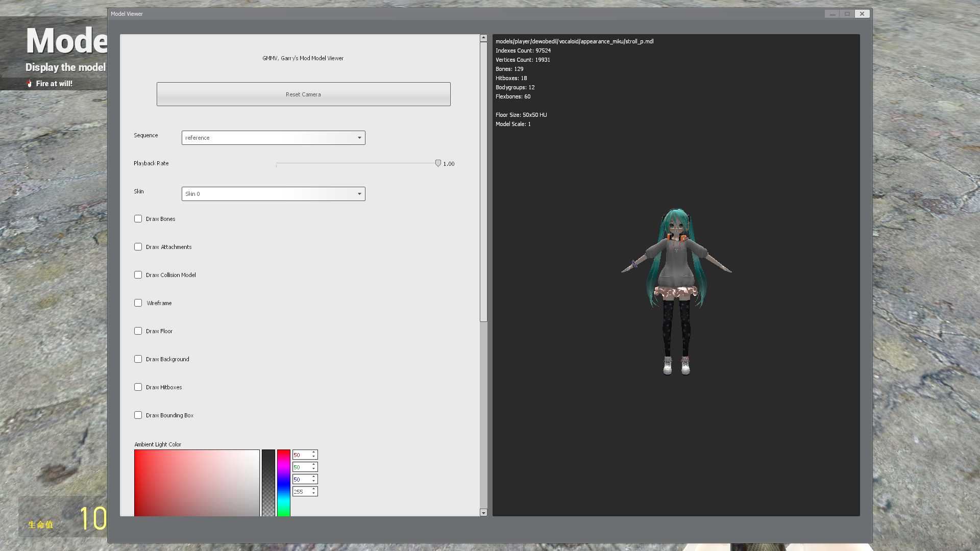Viewport: 980px width, 551px height.
Task: Close the Model Viewer window
Action: tap(862, 14)
